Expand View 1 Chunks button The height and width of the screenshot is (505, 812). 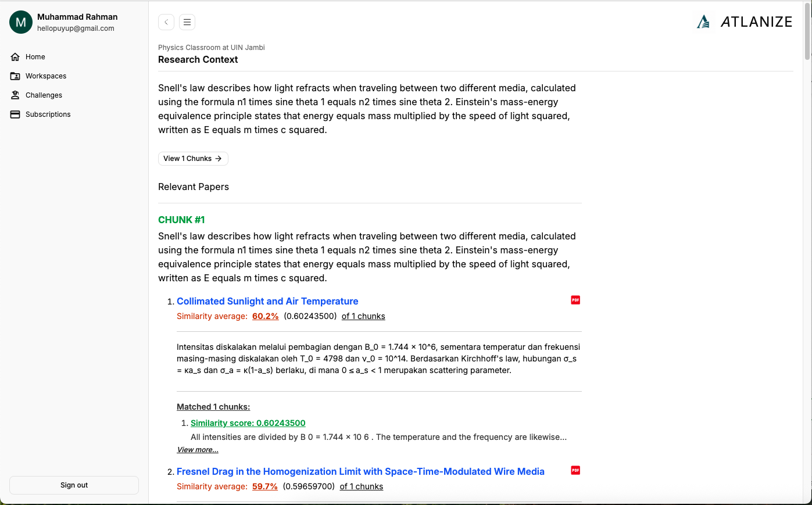[193, 159]
